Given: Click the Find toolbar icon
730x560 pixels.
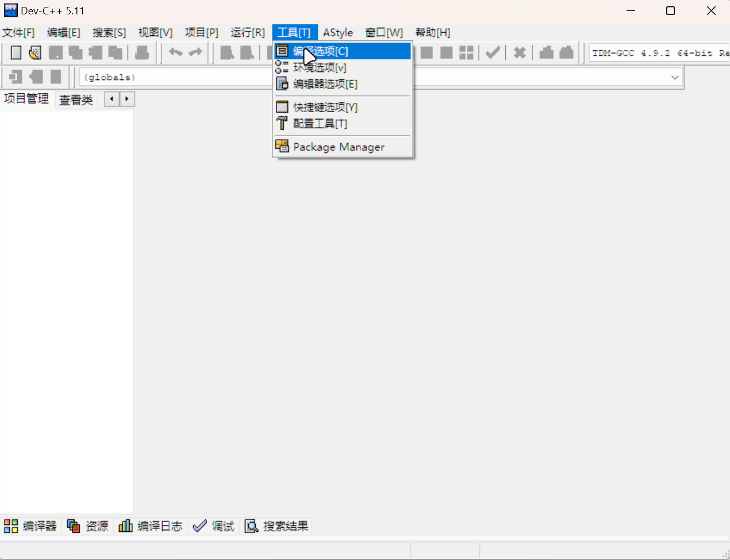Looking at the screenshot, I should (x=227, y=53).
